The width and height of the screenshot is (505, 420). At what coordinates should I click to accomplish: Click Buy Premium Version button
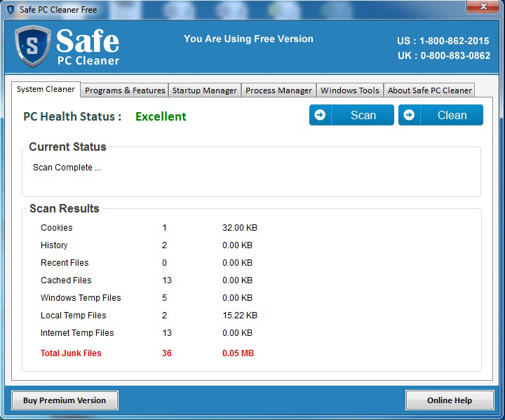coord(65,400)
